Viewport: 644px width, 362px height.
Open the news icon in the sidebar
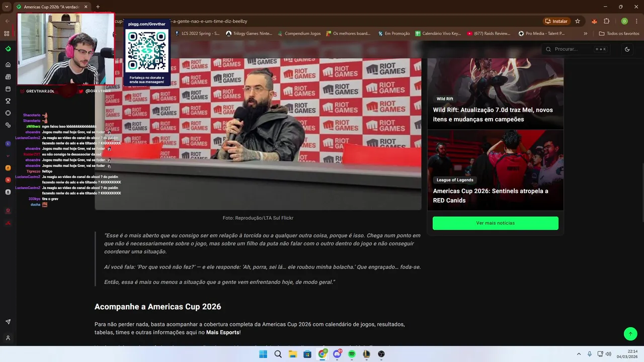point(8,77)
